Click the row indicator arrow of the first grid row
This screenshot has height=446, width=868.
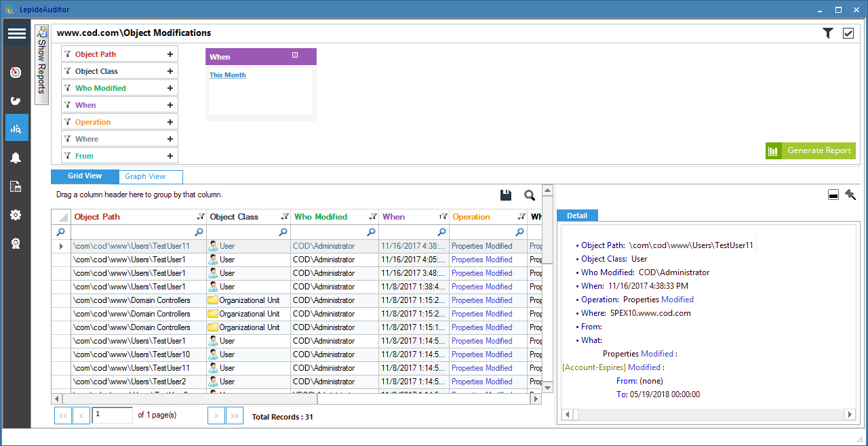(61, 246)
